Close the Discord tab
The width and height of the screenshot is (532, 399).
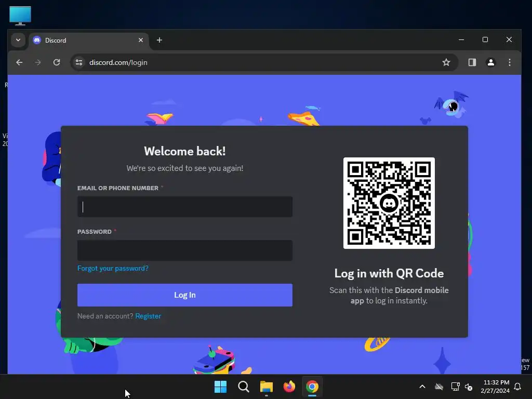[x=141, y=40]
